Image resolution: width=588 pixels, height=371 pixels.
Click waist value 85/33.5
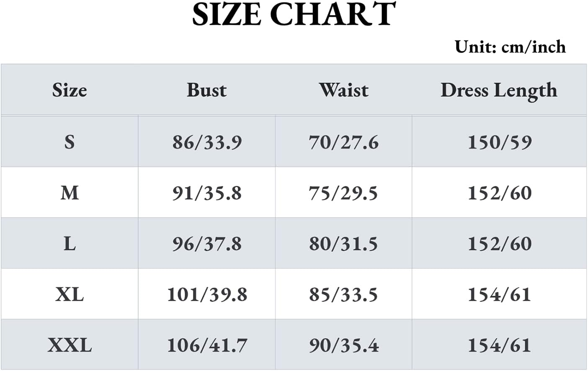[343, 294]
